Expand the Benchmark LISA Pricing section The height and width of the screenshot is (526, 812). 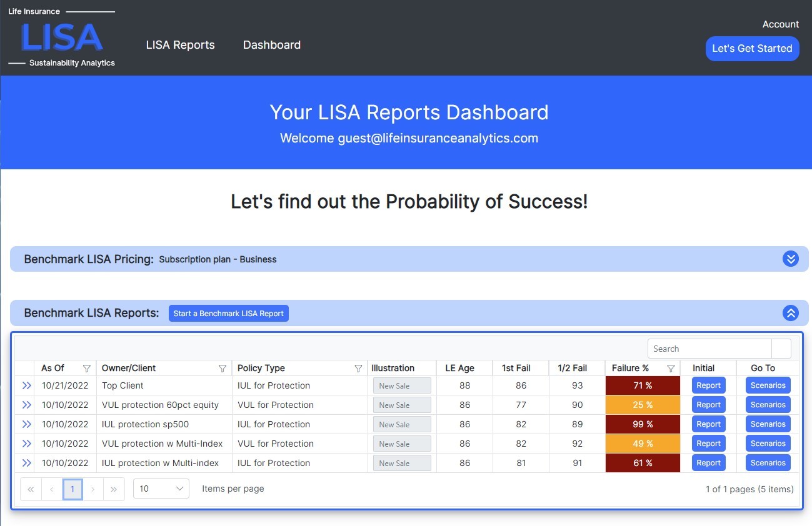click(791, 259)
